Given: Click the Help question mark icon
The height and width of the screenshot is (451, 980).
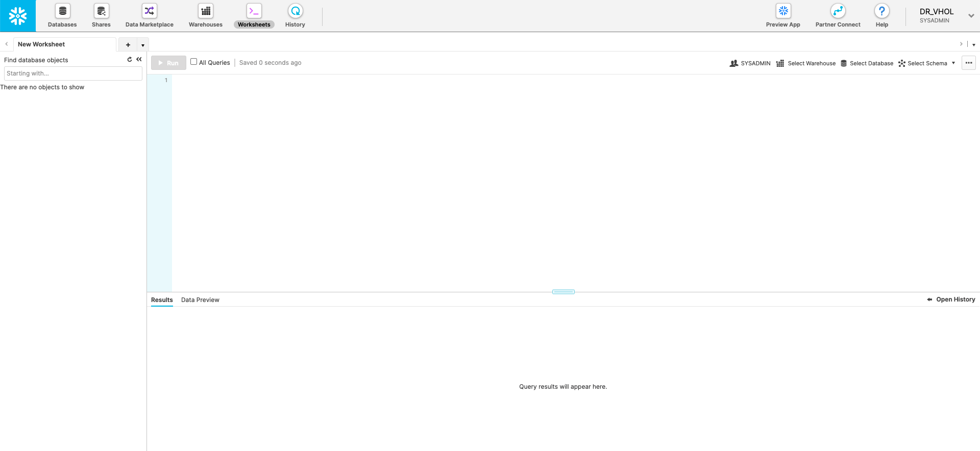Looking at the screenshot, I should pos(881,11).
